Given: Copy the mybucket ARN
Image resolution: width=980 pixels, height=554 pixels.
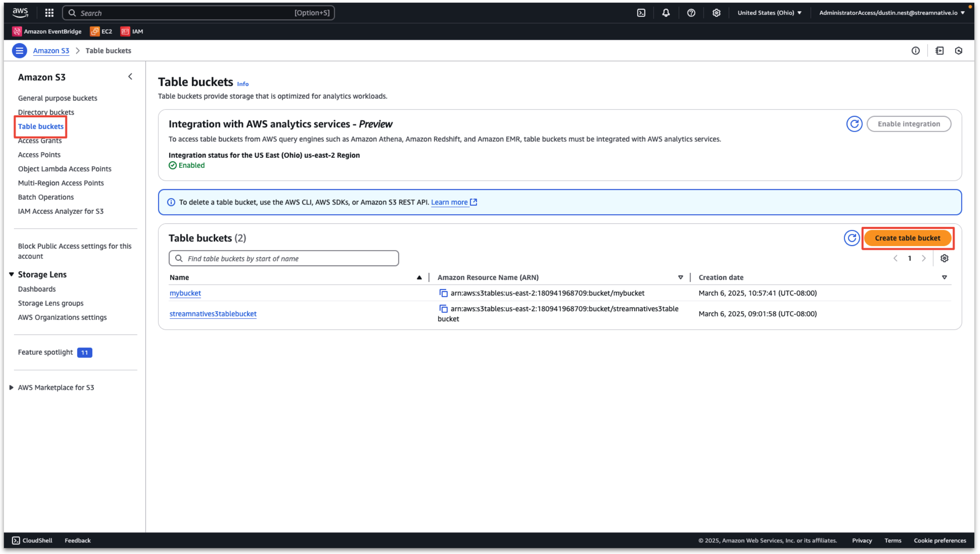Looking at the screenshot, I should tap(443, 293).
